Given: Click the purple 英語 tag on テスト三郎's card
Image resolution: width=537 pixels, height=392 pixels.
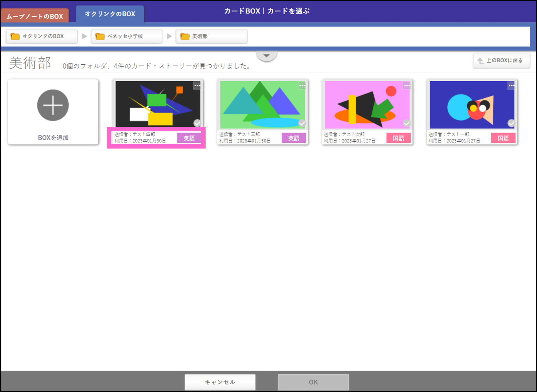Looking at the screenshot, I should 294,138.
